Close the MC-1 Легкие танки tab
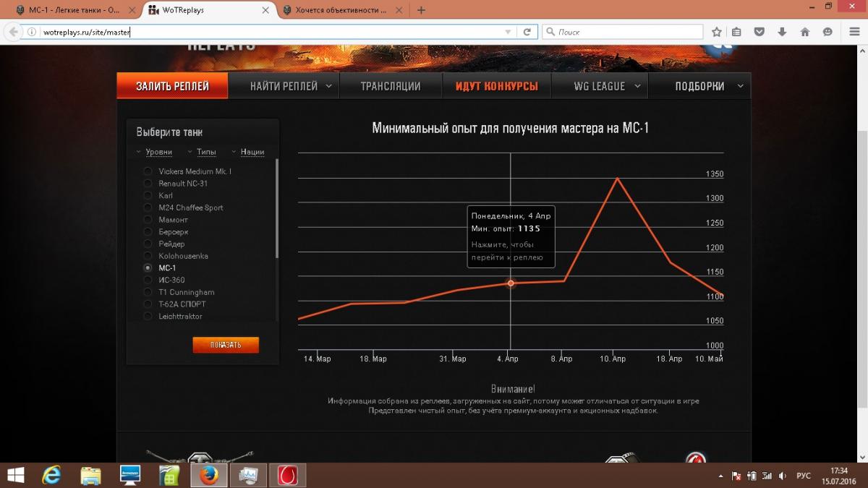 [131, 10]
